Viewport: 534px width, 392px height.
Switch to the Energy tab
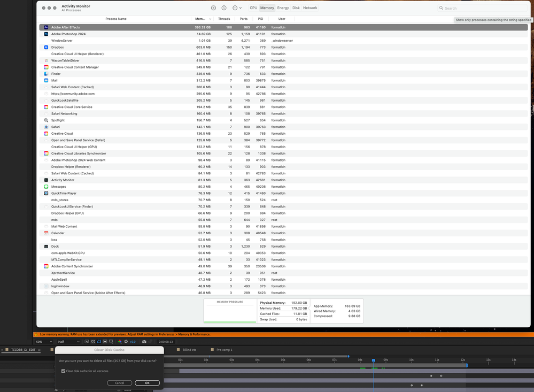[283, 8]
